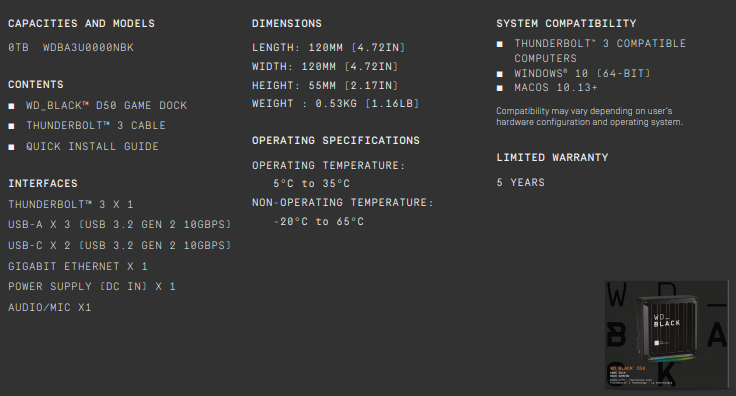Click the 'OPERATING TEMPERATURE:' label
This screenshot has width=736, height=396.
click(329, 166)
